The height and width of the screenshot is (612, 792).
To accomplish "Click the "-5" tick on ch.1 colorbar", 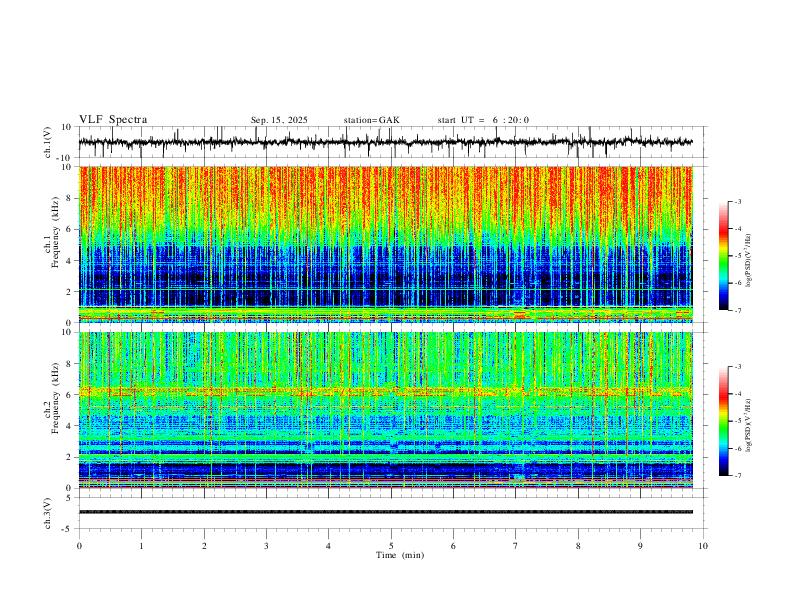I will coord(738,256).
